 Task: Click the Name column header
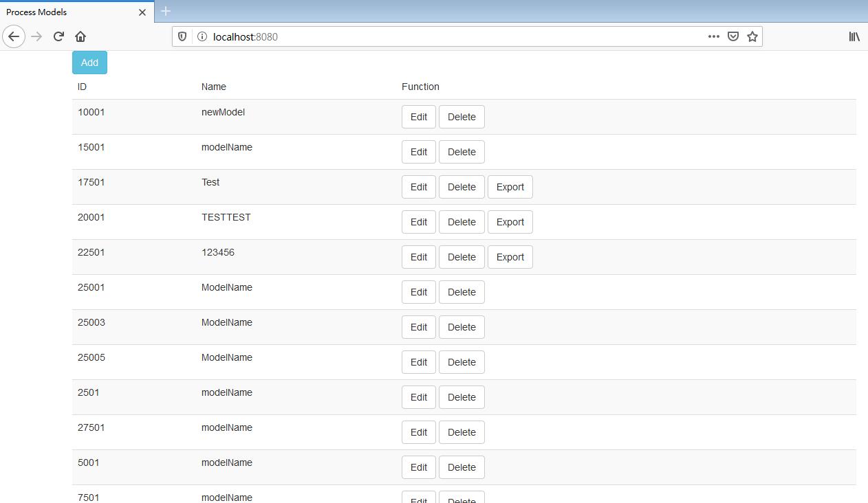[214, 87]
